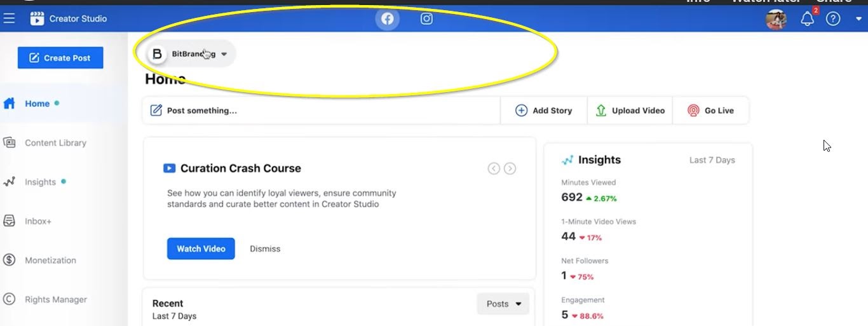
Task: Click the Rights Manager copyright icon
Action: click(x=9, y=299)
